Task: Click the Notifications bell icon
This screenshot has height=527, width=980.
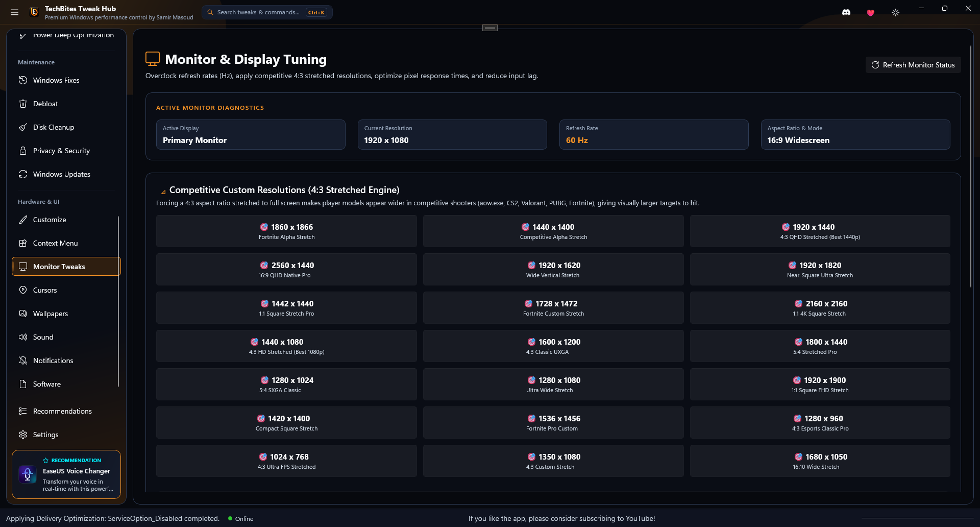Action: click(23, 361)
